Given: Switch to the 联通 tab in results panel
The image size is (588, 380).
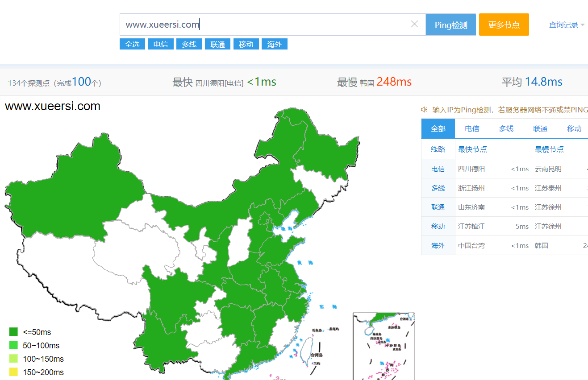Looking at the screenshot, I should point(540,128).
